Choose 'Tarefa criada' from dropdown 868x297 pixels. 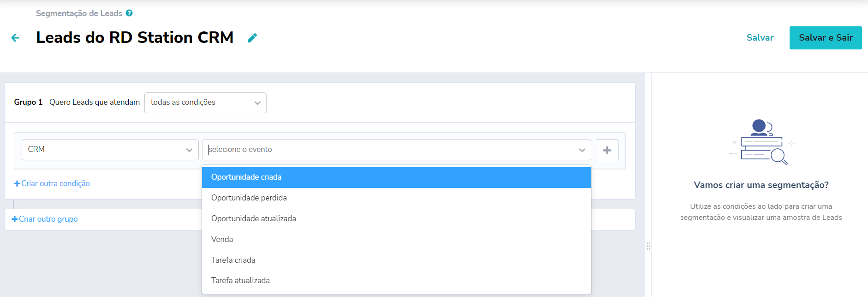coord(233,260)
